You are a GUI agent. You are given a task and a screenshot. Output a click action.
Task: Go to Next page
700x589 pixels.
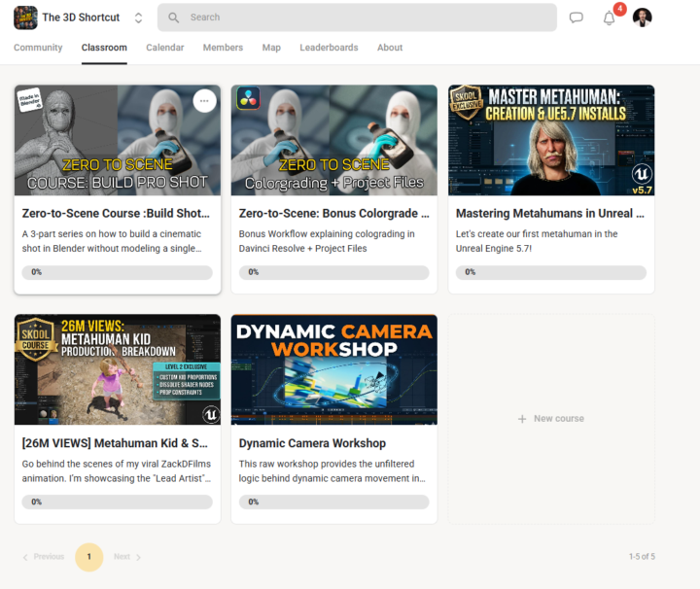pyautogui.click(x=127, y=557)
